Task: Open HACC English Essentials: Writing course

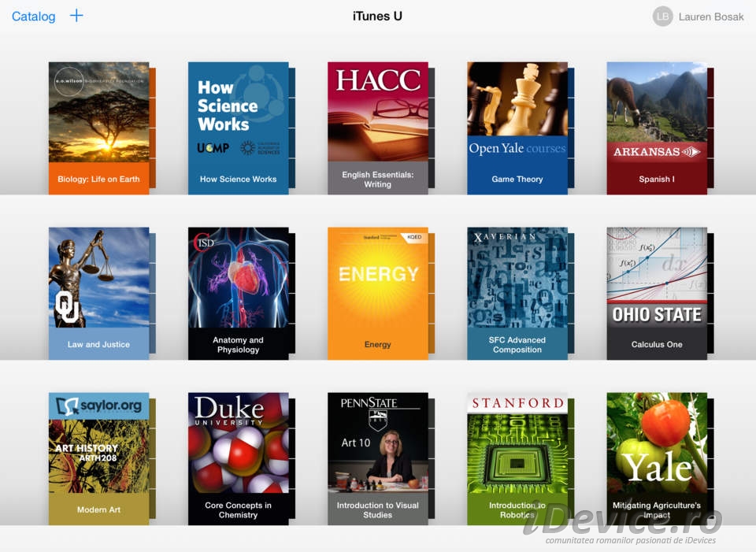Action: point(378,128)
